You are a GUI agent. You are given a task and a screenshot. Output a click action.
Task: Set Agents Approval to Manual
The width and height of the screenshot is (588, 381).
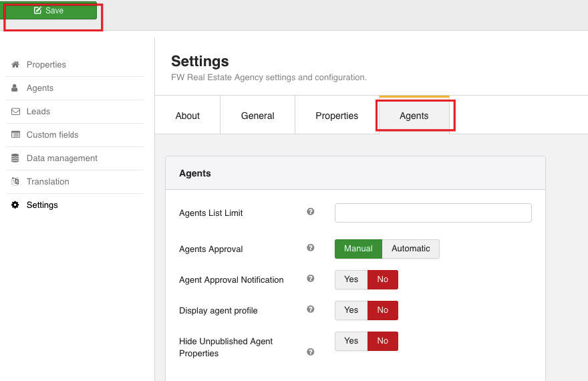[358, 249]
